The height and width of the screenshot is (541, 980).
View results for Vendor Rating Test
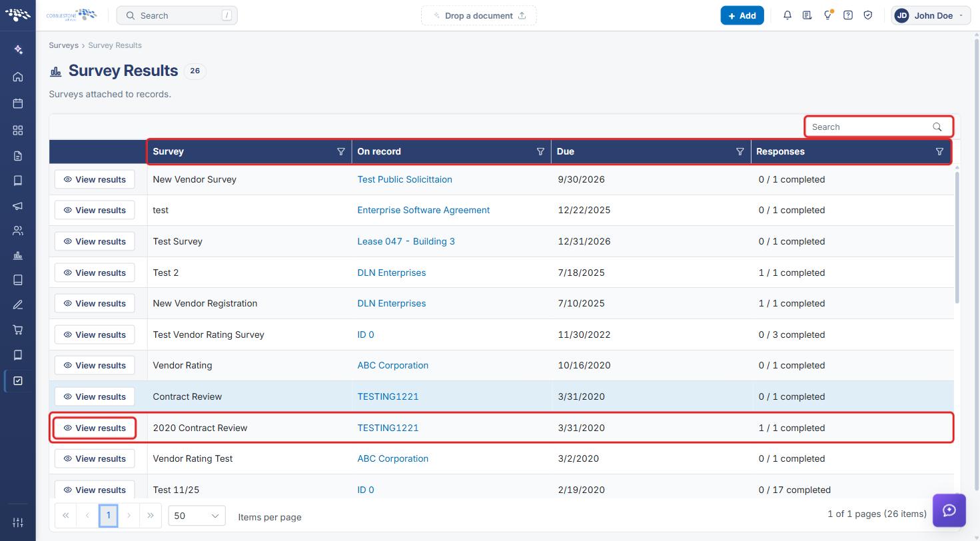95,458
